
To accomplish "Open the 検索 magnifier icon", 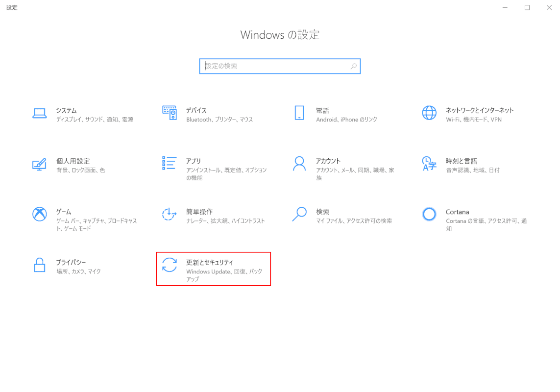I will 299,214.
